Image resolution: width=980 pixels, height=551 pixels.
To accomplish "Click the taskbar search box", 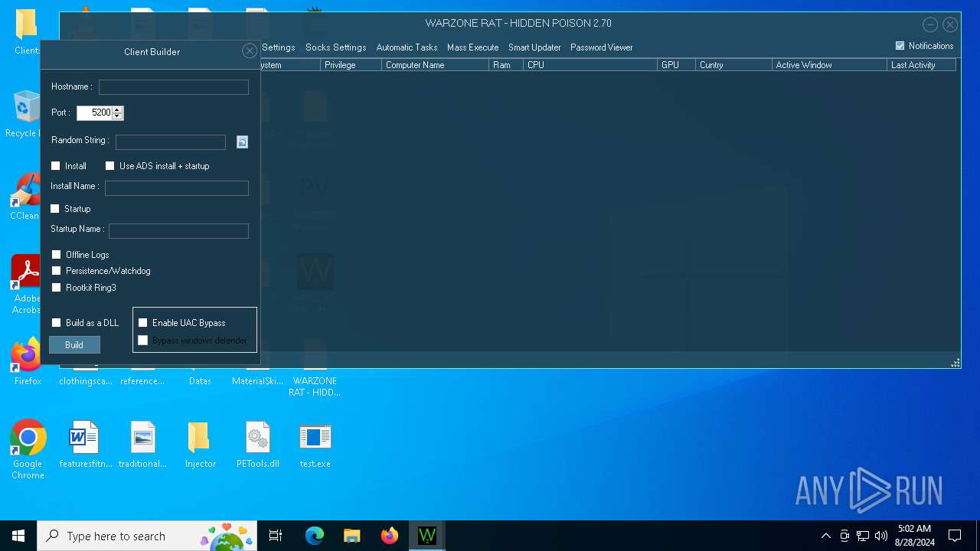I will 148,536.
